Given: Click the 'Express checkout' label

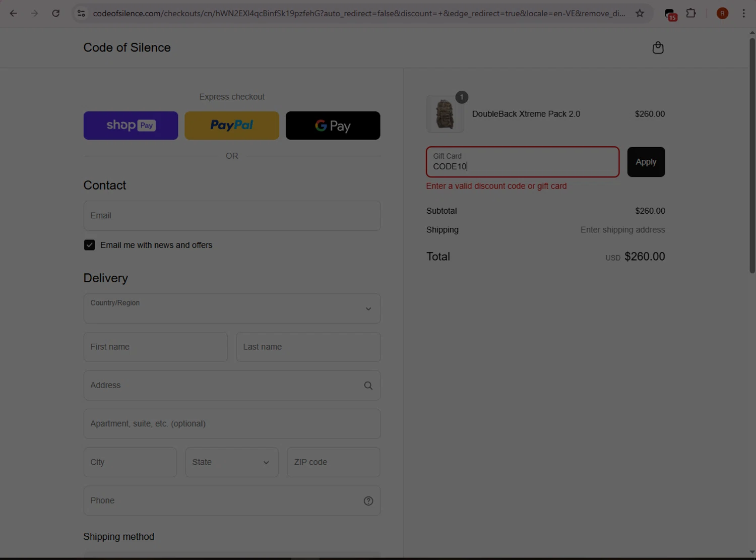Looking at the screenshot, I should click(232, 97).
